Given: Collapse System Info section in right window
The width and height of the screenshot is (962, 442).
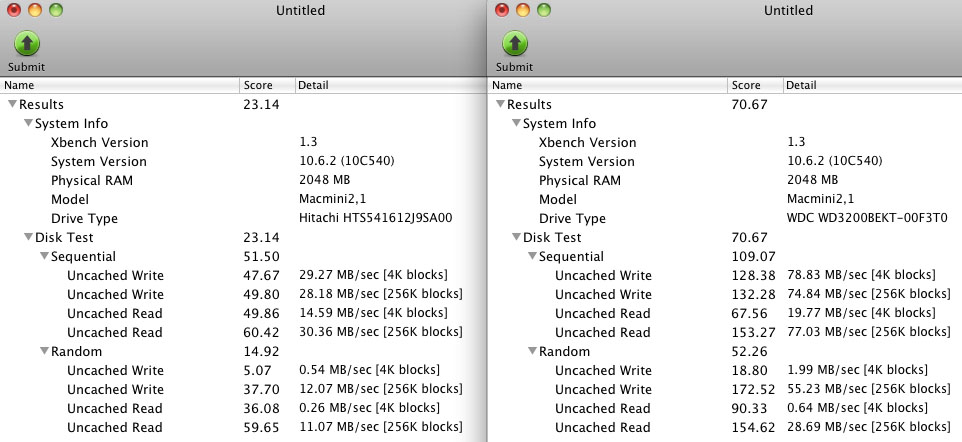Looking at the screenshot, I should point(516,123).
